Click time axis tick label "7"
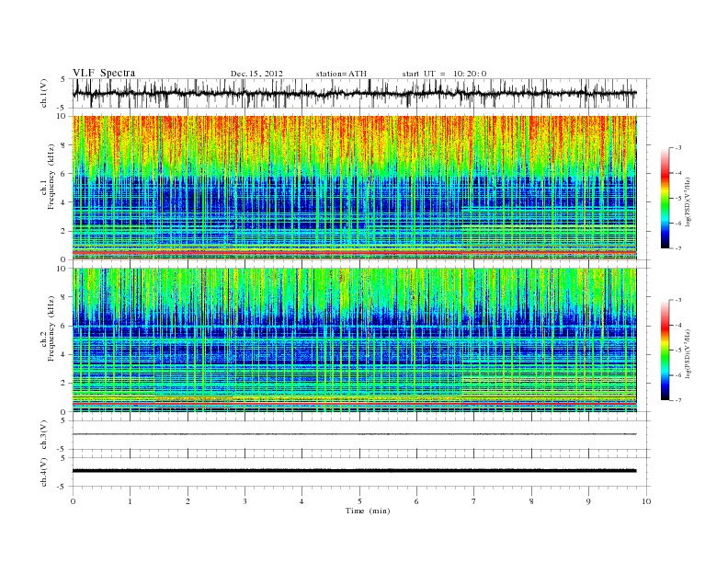The image size is (728, 563). tap(474, 501)
